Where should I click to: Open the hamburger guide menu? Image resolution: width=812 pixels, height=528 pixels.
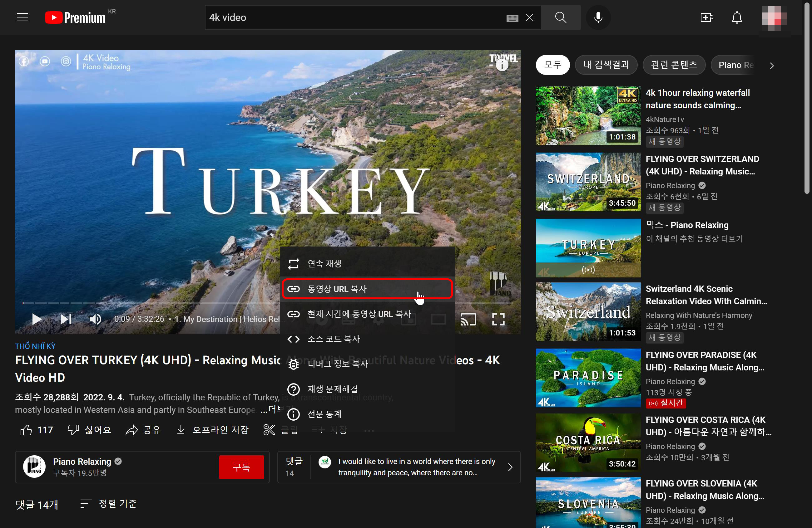pos(22,17)
